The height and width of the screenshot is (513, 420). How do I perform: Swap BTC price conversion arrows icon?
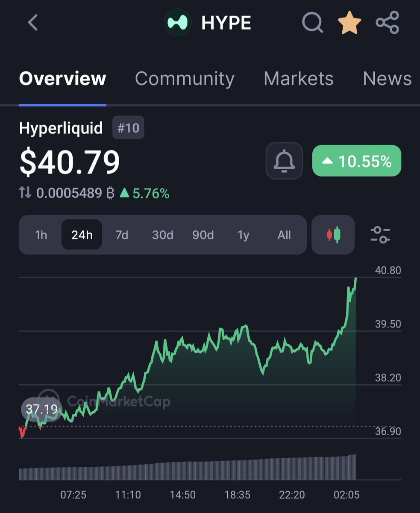click(25, 193)
